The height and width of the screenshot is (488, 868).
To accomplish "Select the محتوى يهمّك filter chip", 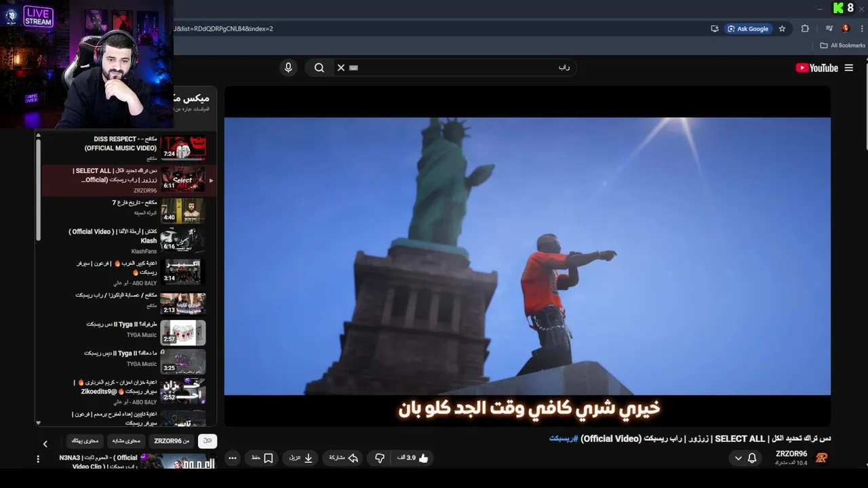I will (x=85, y=441).
